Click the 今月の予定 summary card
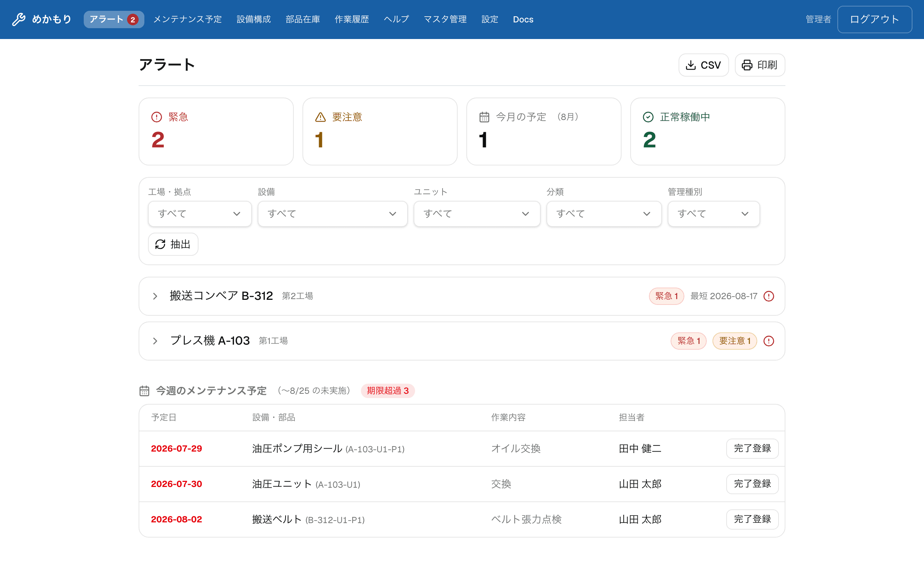This screenshot has height=578, width=924. click(x=544, y=131)
